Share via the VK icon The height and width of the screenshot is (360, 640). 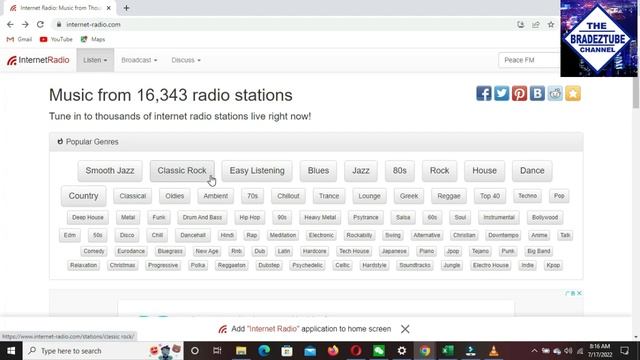pyautogui.click(x=537, y=93)
